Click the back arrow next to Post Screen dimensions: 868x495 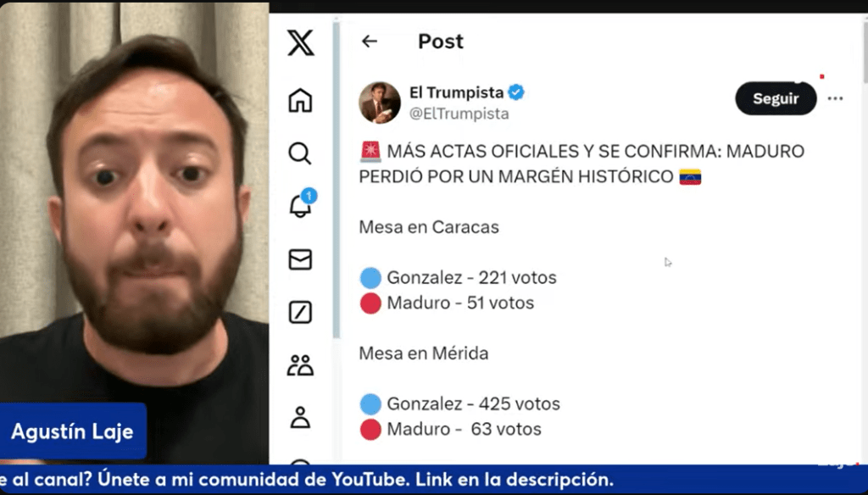pyautogui.click(x=370, y=41)
